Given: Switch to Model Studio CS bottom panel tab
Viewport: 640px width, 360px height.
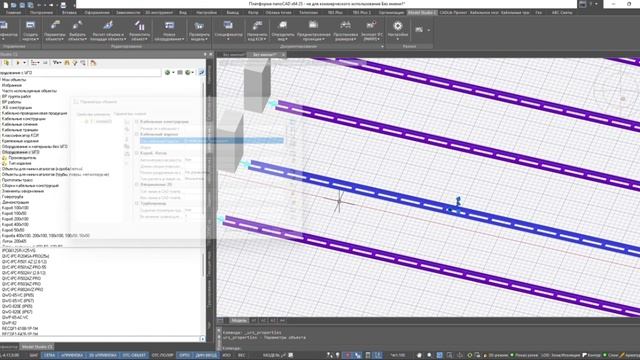Looking at the screenshot, I should (x=37, y=347).
